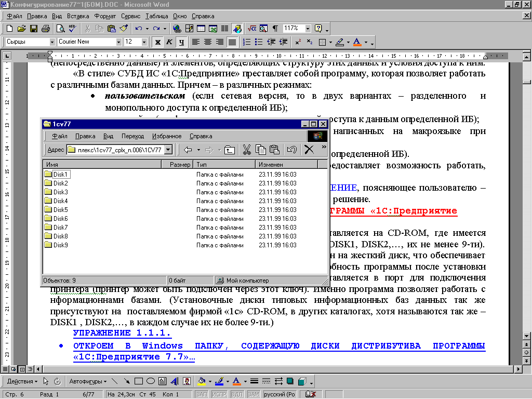
Task: Click the font color A swatch
Action: tap(357, 42)
